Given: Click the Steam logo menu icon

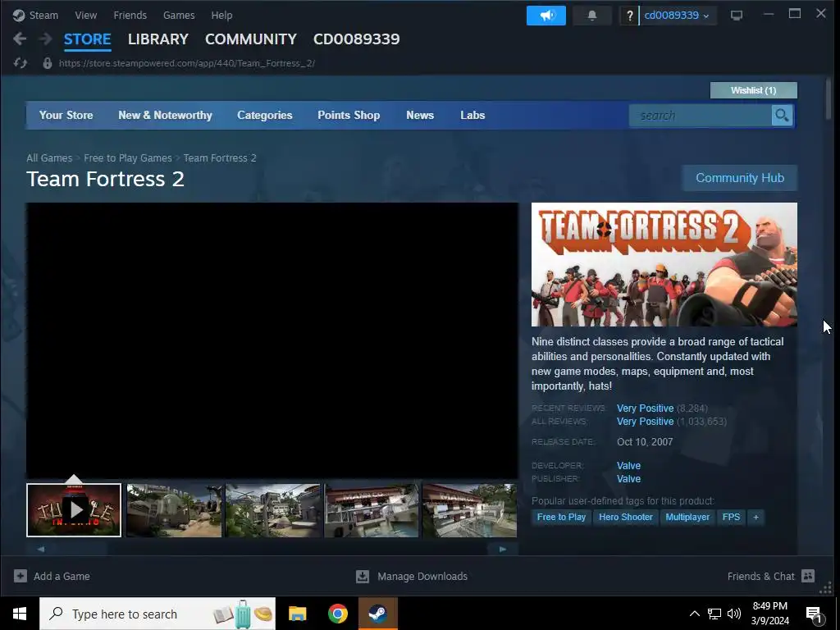Looking at the screenshot, I should 19,15.
